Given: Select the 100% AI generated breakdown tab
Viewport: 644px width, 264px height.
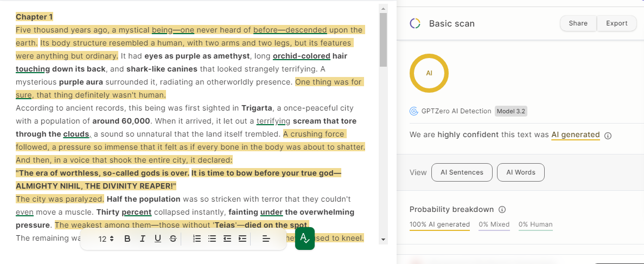Looking at the screenshot, I should tap(439, 224).
